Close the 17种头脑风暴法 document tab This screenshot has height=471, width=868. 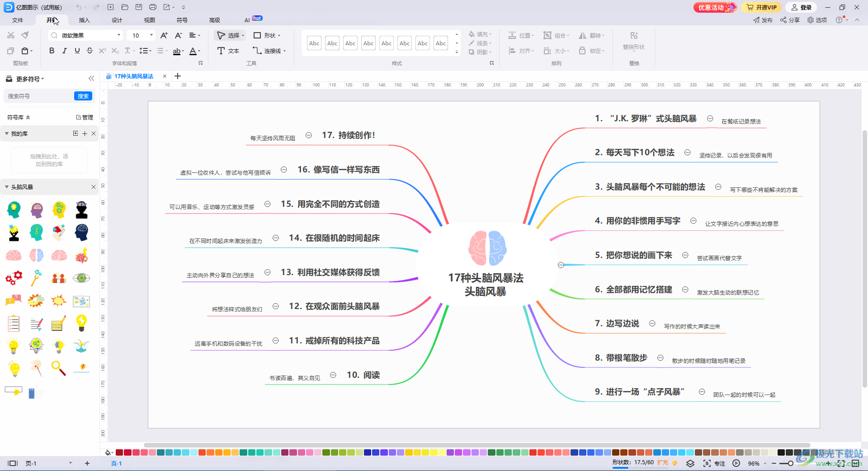point(165,76)
